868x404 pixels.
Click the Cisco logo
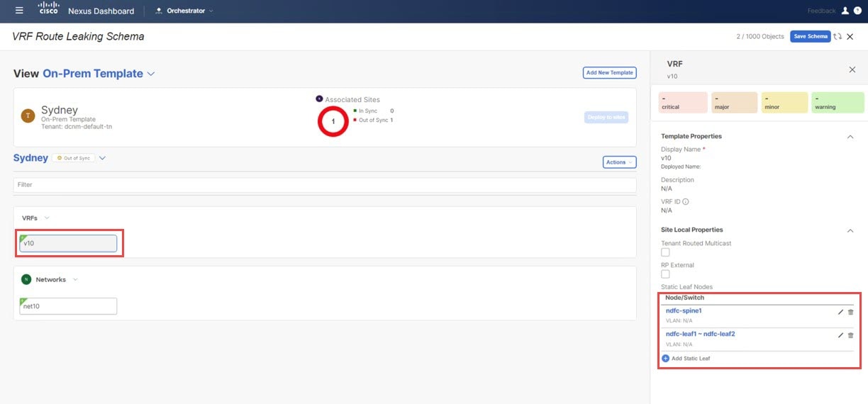point(48,10)
